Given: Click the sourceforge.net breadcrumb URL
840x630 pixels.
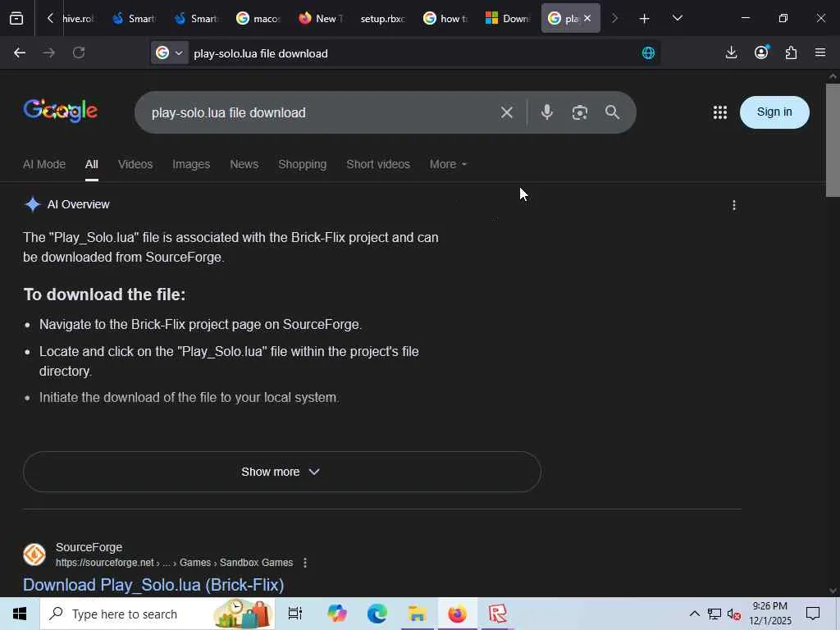Looking at the screenshot, I should pyautogui.click(x=174, y=563).
